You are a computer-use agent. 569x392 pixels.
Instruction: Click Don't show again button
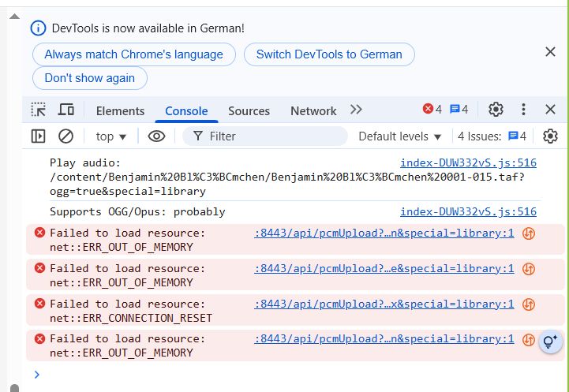(x=90, y=78)
